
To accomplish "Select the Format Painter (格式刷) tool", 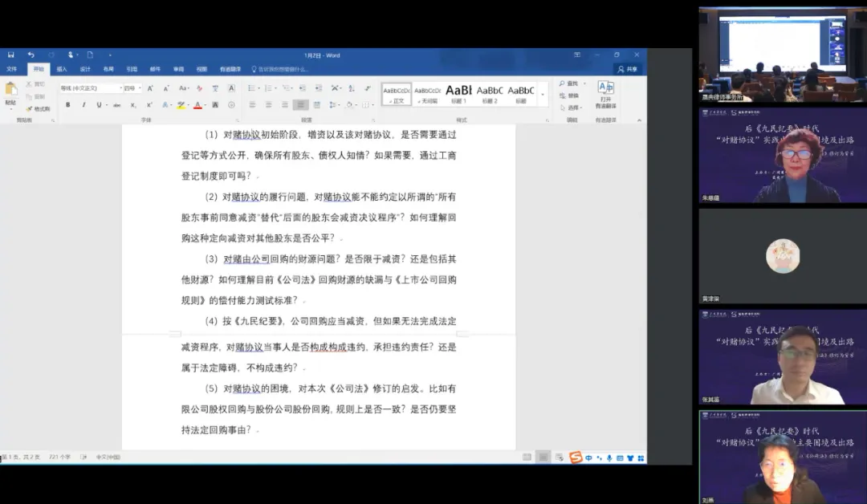I will point(39,109).
